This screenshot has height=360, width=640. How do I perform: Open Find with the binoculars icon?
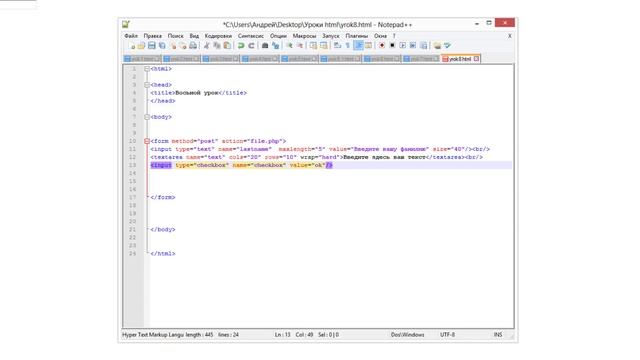click(x=265, y=46)
